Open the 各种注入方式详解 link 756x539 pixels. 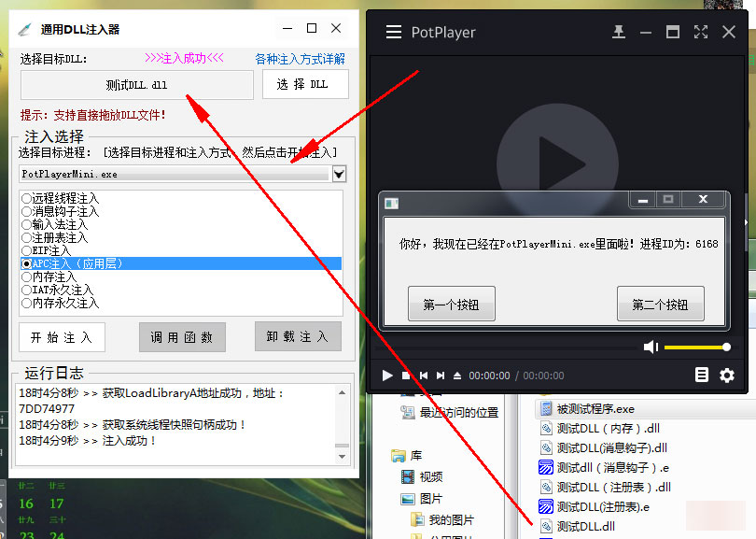(x=300, y=59)
